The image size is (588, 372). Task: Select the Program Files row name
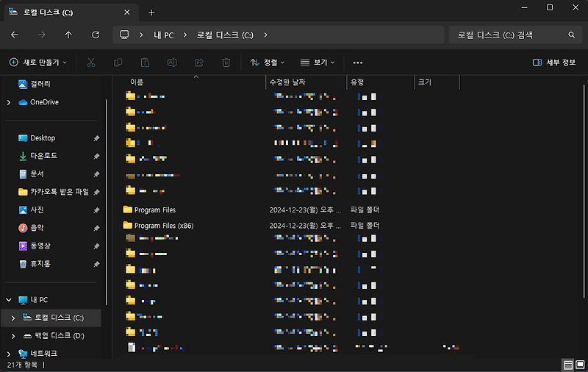click(155, 210)
